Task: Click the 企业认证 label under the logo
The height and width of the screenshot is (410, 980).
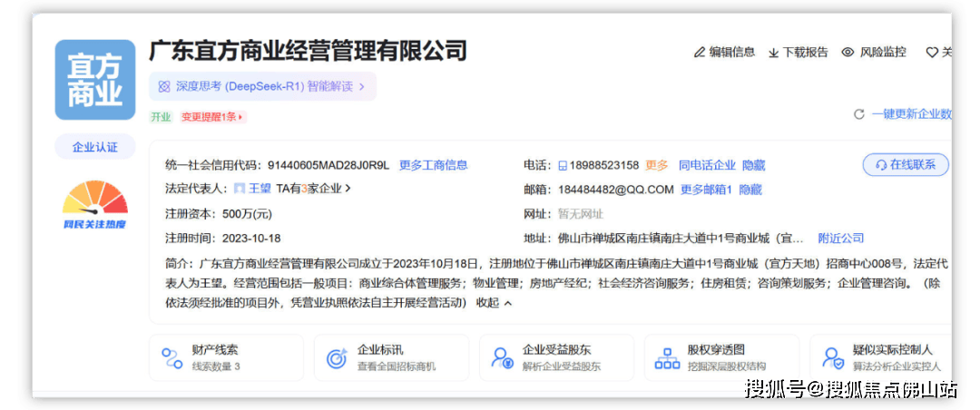Action: (94, 147)
